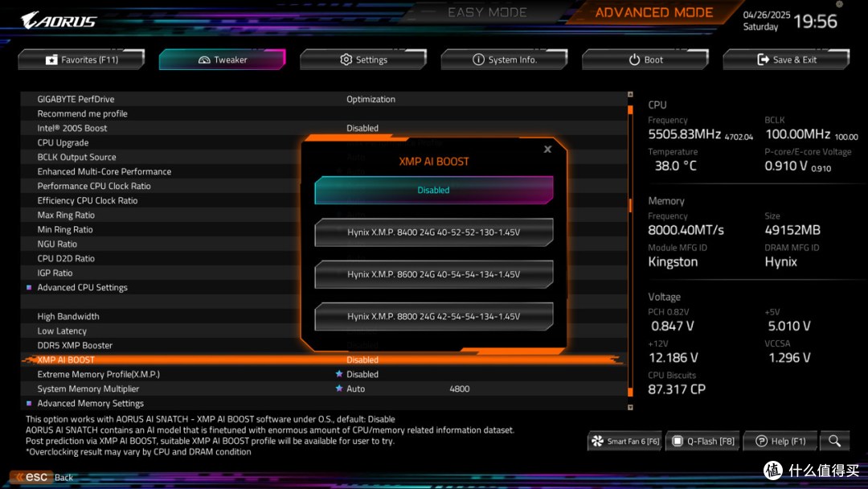Click the AORUS logo

click(x=59, y=20)
